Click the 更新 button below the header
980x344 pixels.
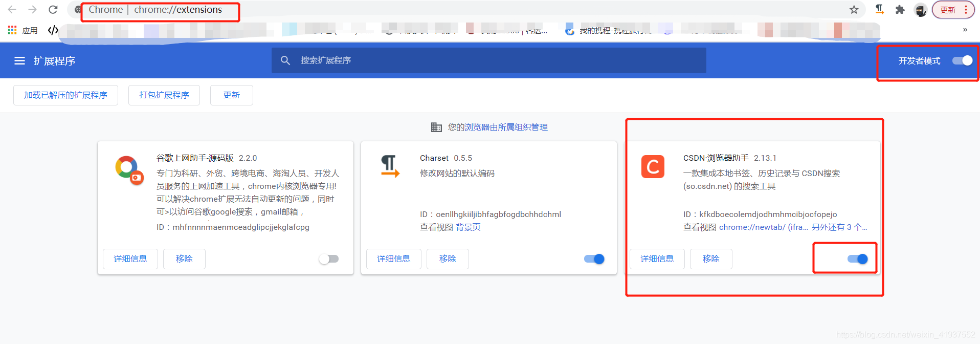pyautogui.click(x=232, y=95)
